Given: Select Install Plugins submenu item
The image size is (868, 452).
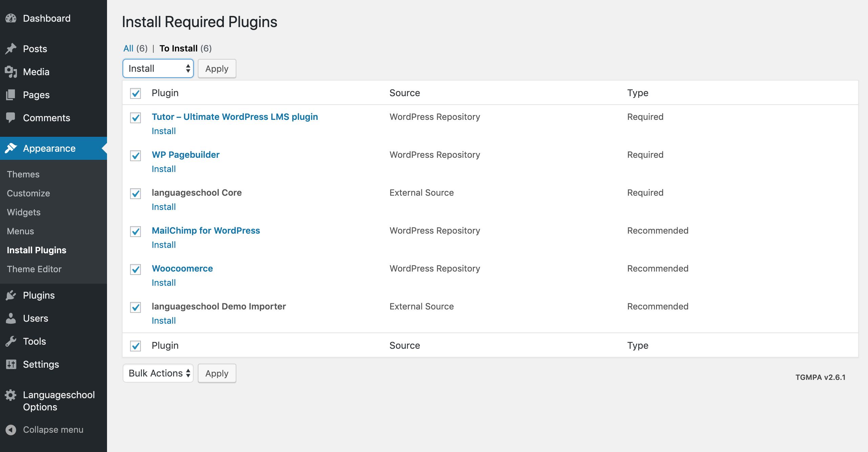Looking at the screenshot, I should [37, 250].
